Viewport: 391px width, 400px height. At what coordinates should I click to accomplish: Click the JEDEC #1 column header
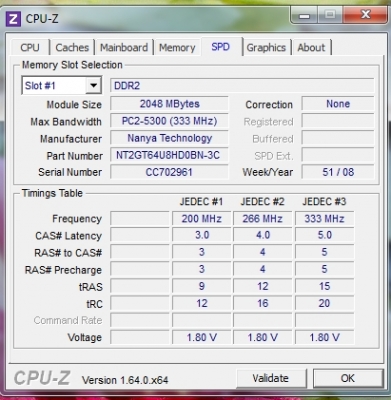[x=201, y=202]
